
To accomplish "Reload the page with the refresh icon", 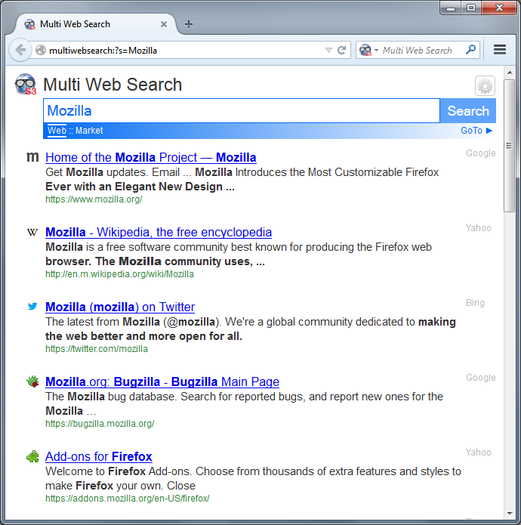I will click(342, 50).
